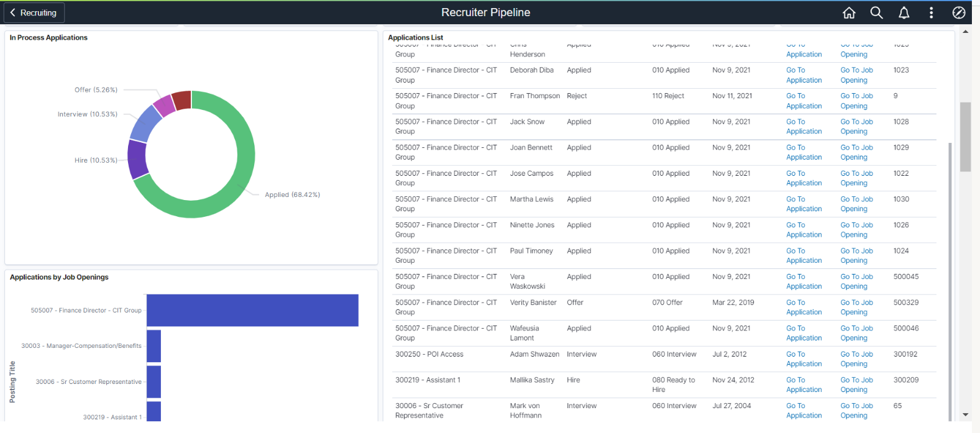This screenshot has width=980, height=433.
Task: Click the 110 Reject status cell
Action: coord(668,96)
